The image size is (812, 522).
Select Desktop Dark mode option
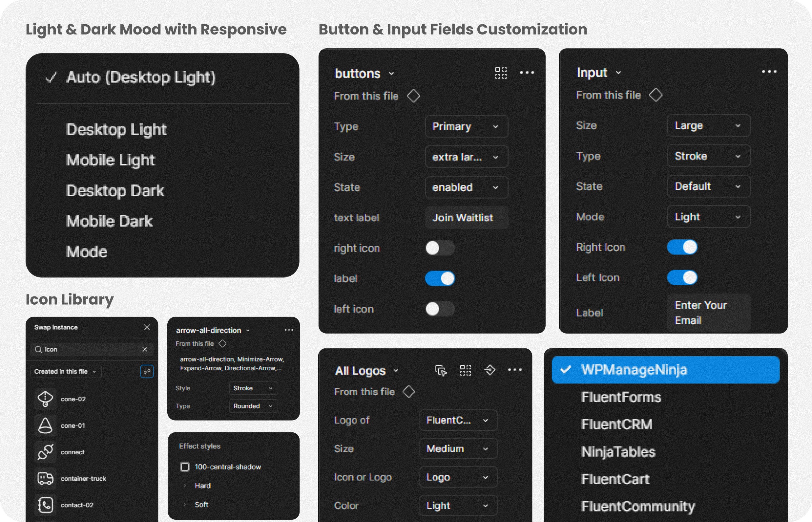click(x=115, y=190)
